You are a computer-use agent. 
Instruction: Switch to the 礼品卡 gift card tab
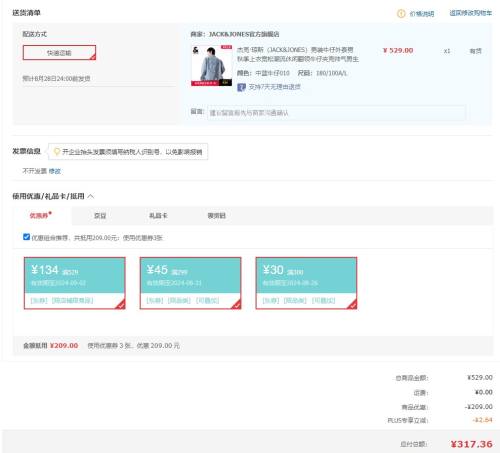158,216
